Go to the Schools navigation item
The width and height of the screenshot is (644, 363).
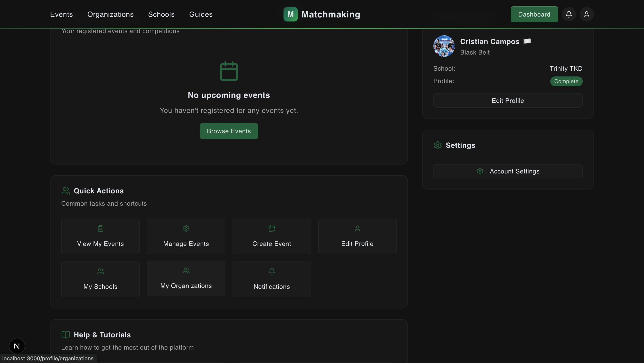pos(161,14)
